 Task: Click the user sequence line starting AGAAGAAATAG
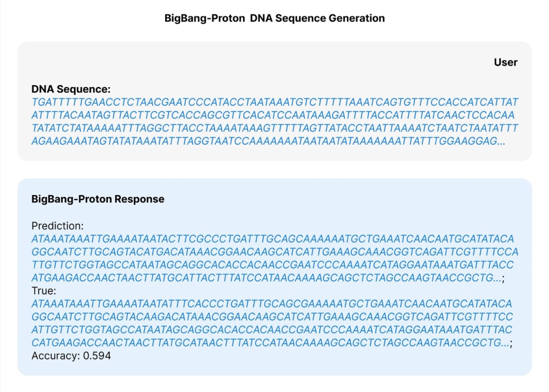268,142
